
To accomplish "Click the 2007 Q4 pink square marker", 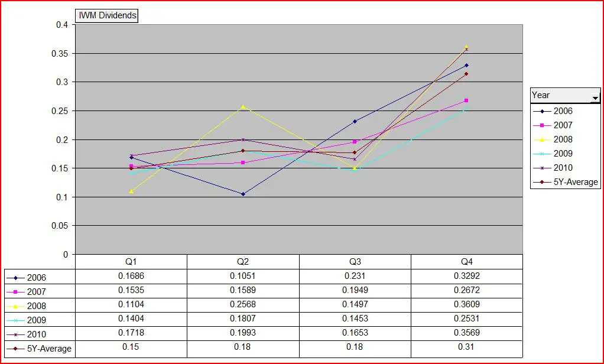I will (466, 100).
